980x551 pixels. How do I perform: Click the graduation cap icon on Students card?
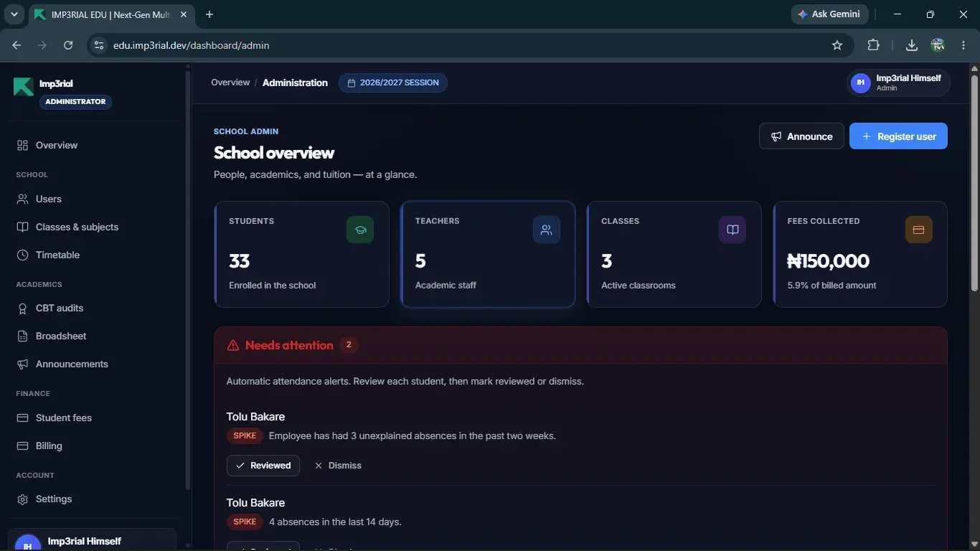360,230
